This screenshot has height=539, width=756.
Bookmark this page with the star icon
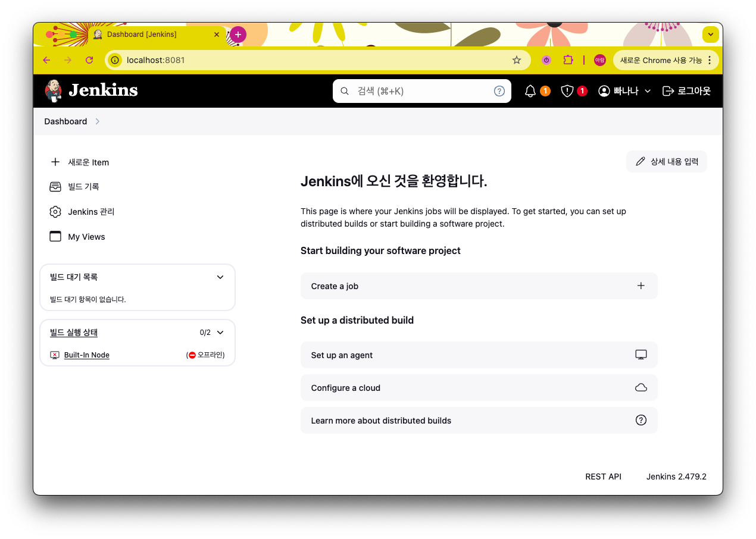pos(517,60)
